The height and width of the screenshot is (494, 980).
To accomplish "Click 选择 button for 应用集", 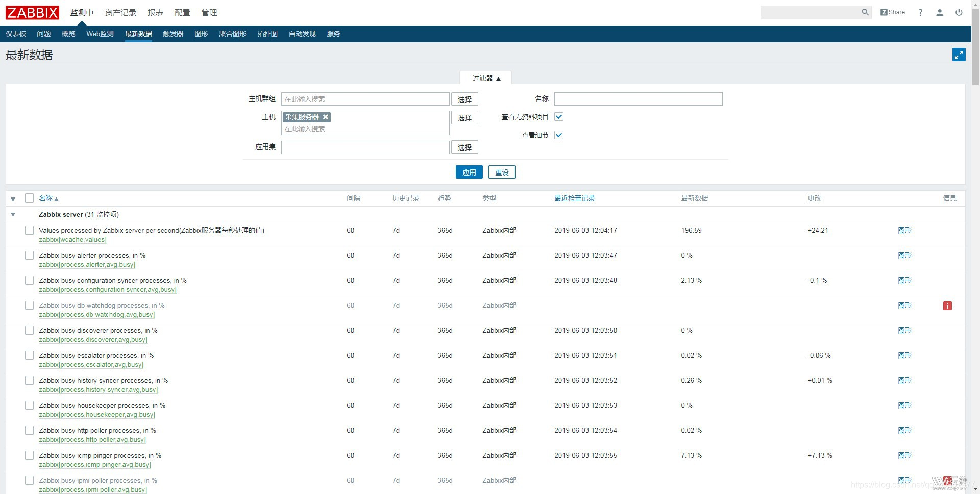I will coord(464,147).
